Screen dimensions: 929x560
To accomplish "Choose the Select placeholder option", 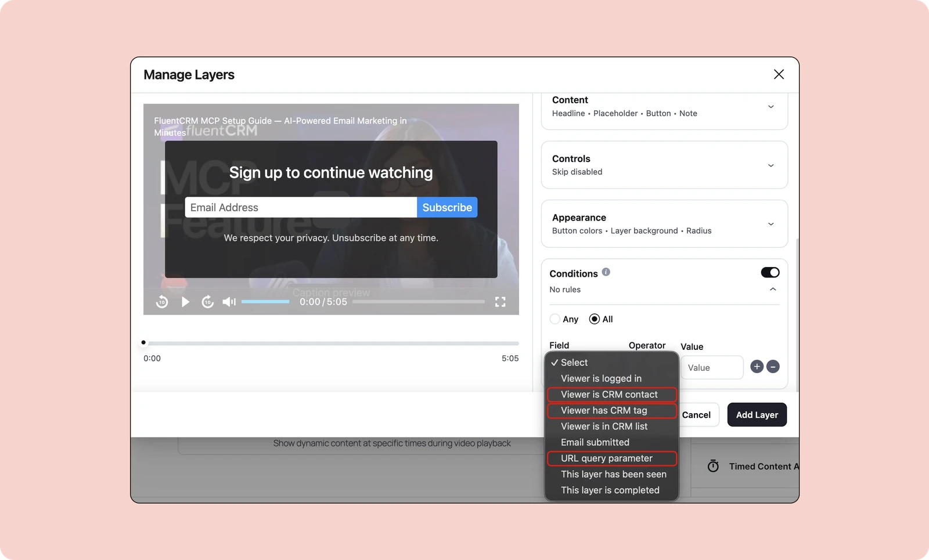I will 611,362.
